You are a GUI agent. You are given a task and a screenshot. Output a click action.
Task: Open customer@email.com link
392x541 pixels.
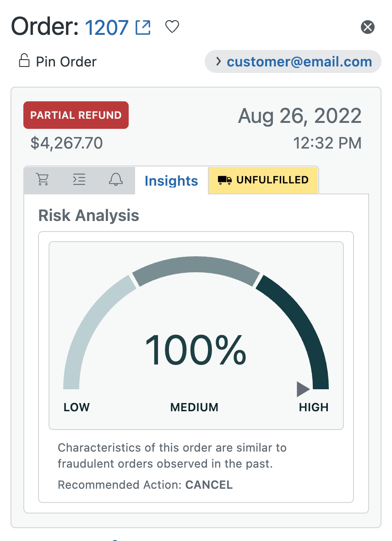(299, 62)
